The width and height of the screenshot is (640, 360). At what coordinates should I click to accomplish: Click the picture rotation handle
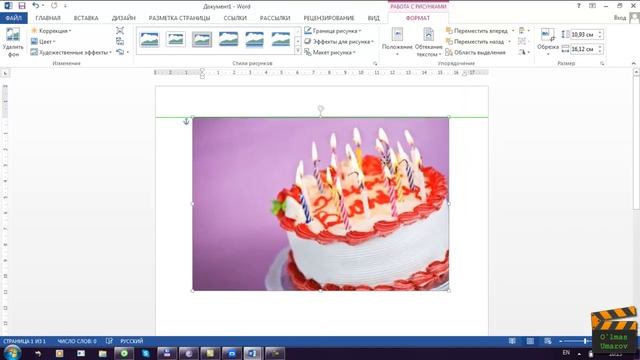coord(321,109)
